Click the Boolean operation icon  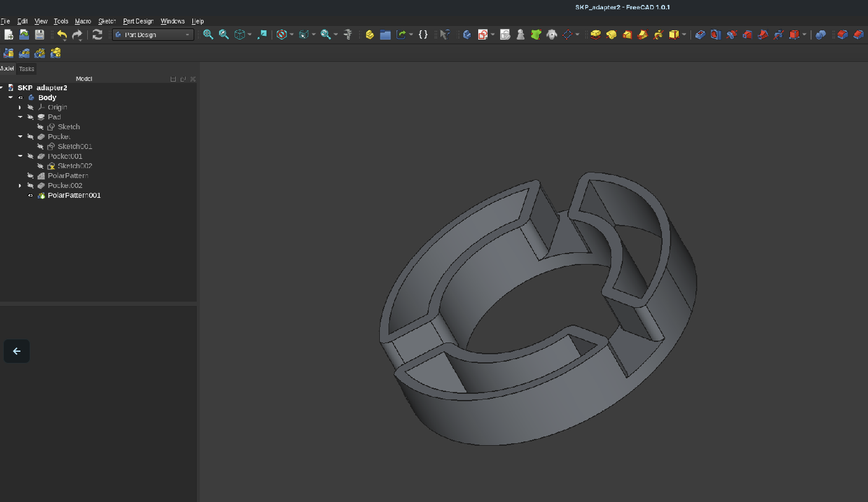820,35
